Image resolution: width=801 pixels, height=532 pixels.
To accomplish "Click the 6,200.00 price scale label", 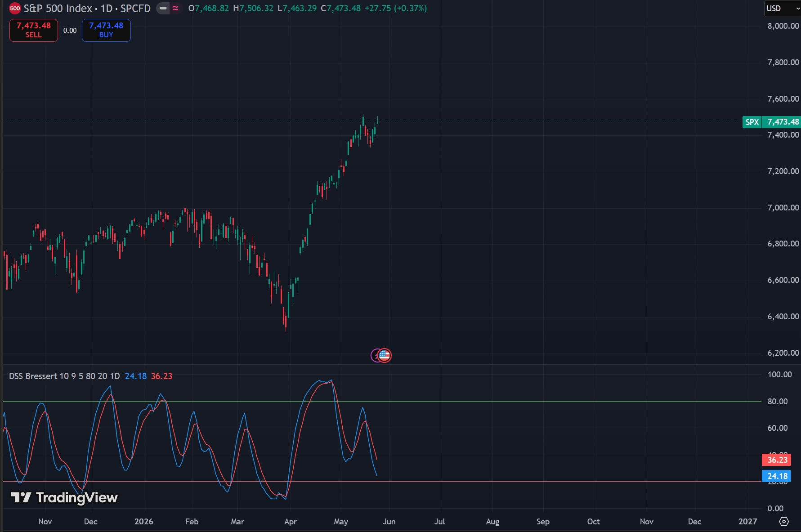I will coord(783,353).
